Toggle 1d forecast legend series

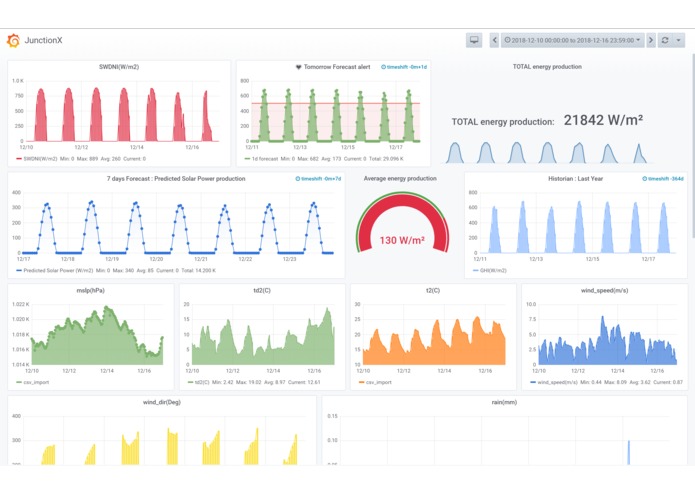(262, 159)
